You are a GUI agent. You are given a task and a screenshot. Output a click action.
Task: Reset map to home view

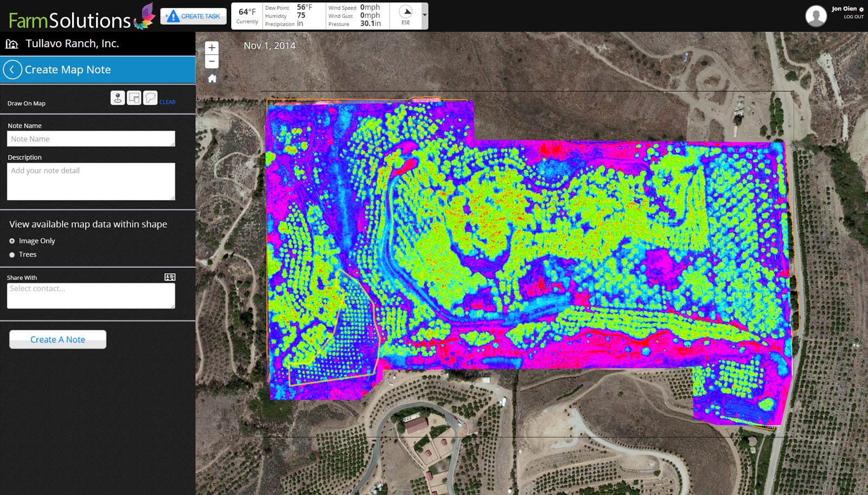pos(212,79)
